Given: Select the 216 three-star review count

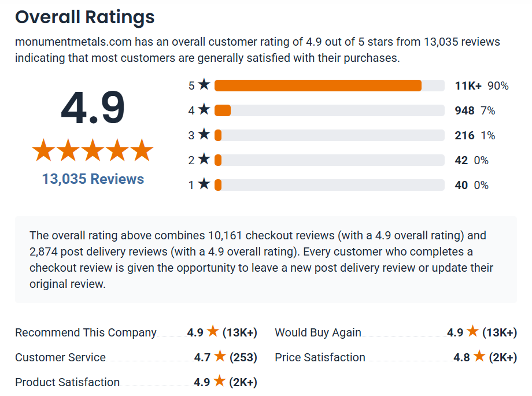Looking at the screenshot, I should [464, 135].
